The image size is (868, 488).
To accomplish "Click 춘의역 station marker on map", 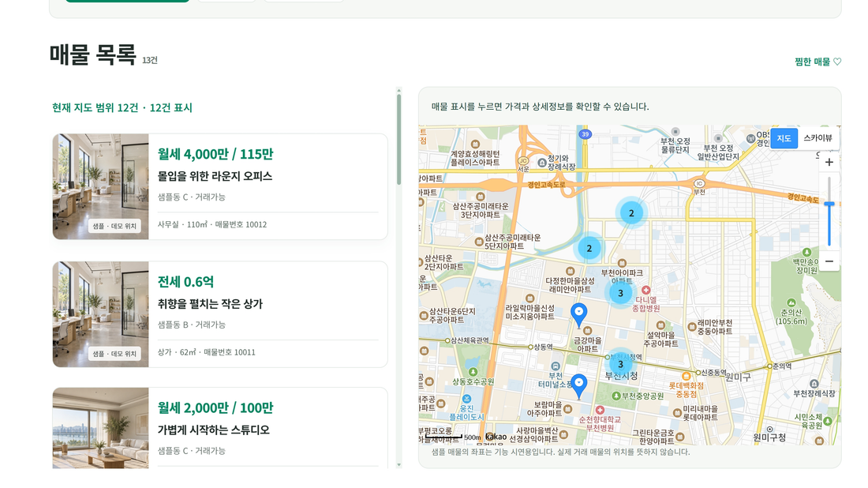I will pyautogui.click(x=769, y=366).
